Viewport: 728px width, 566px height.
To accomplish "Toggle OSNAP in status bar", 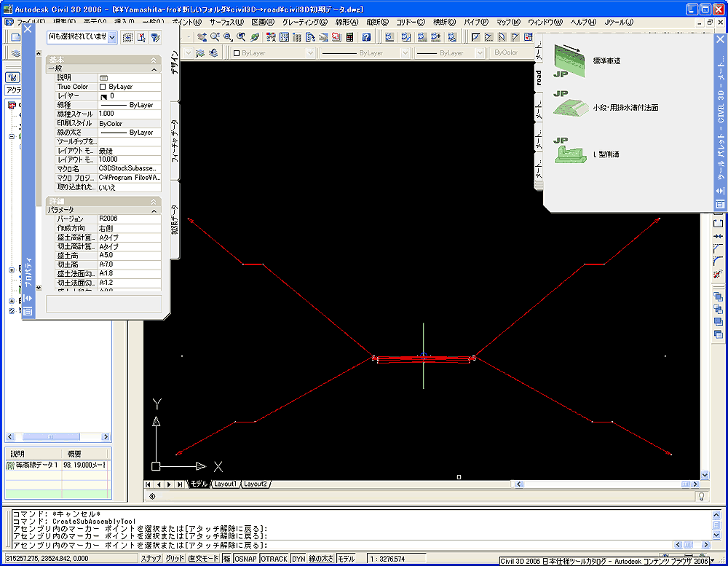I will tap(245, 559).
